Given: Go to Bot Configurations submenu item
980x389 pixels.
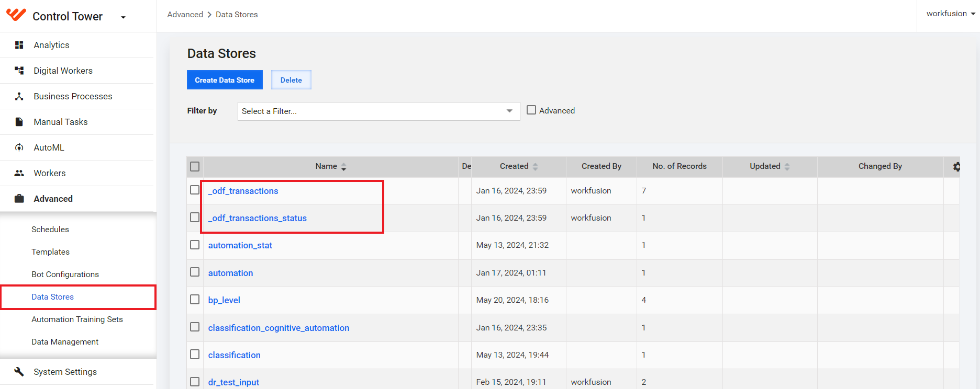Looking at the screenshot, I should [x=65, y=274].
